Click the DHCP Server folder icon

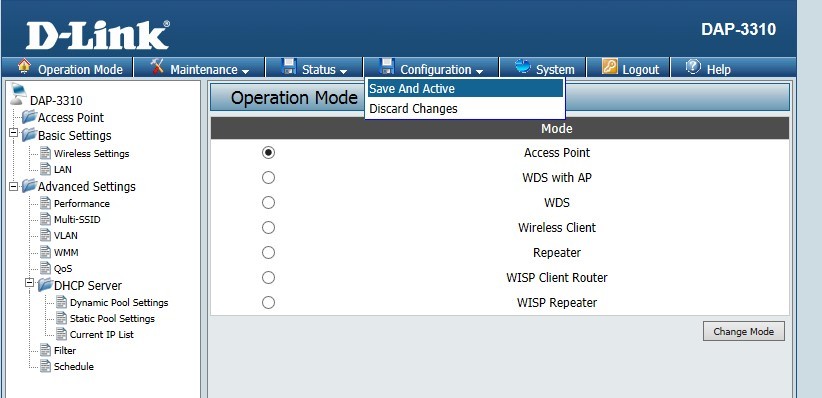(x=46, y=285)
